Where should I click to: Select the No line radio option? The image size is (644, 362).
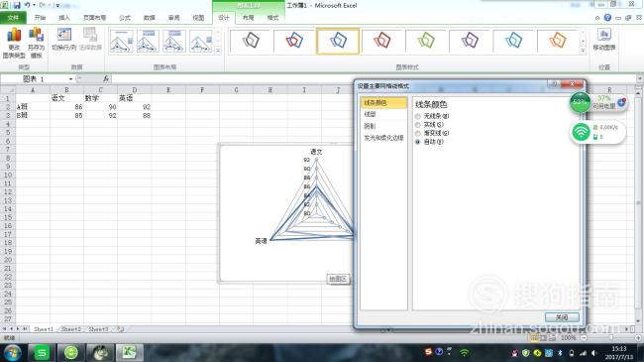(x=418, y=116)
